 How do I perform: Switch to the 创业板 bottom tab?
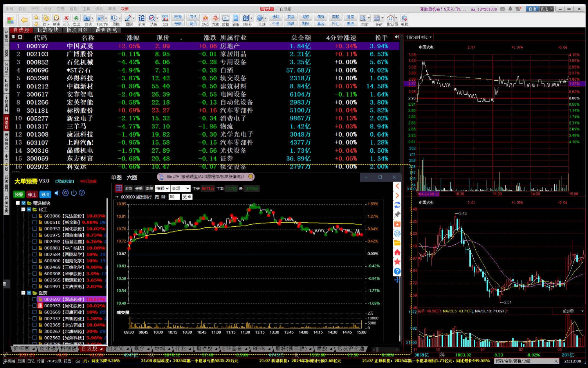pos(47,348)
